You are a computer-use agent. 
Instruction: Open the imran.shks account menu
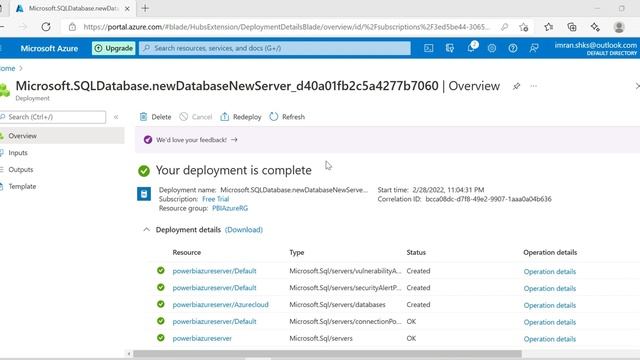click(596, 48)
